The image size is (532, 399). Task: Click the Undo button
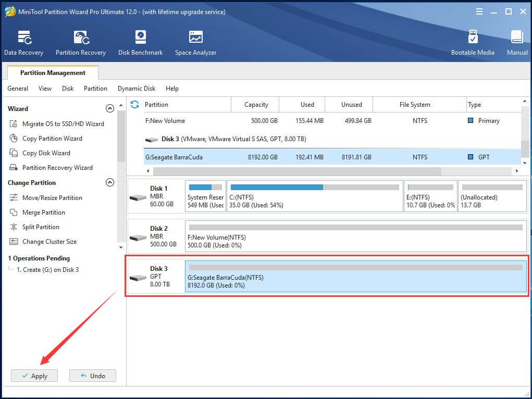point(93,376)
